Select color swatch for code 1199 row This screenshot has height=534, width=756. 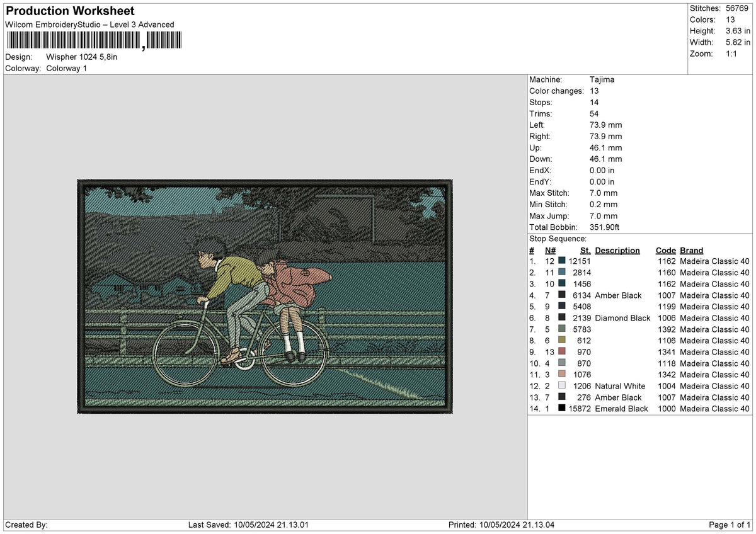point(561,306)
